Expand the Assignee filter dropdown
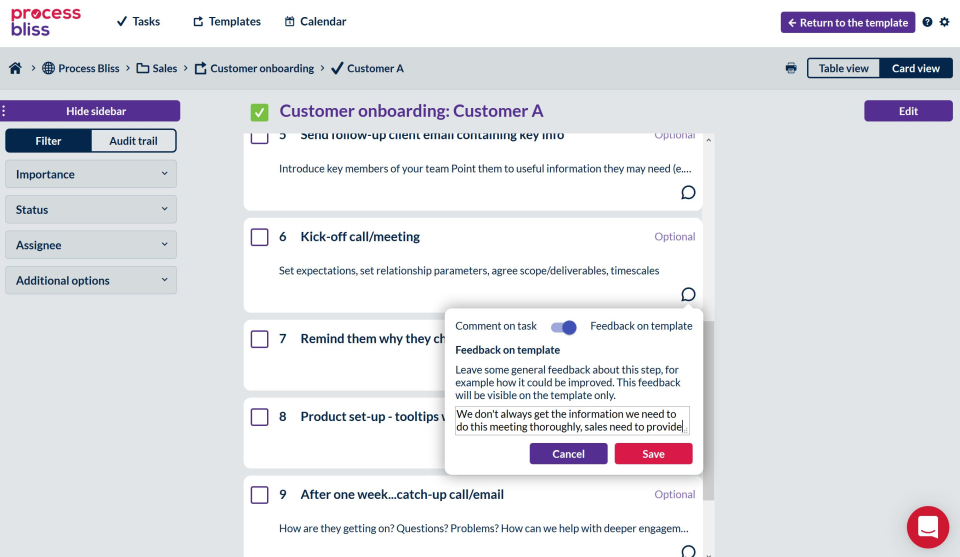The width and height of the screenshot is (960, 557). (91, 245)
